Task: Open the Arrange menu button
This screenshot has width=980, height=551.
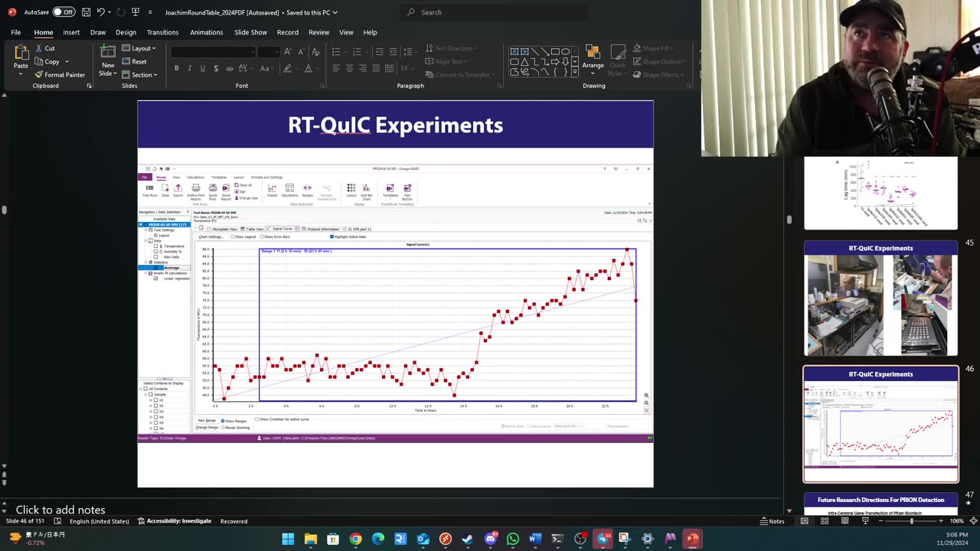Action: click(x=593, y=59)
